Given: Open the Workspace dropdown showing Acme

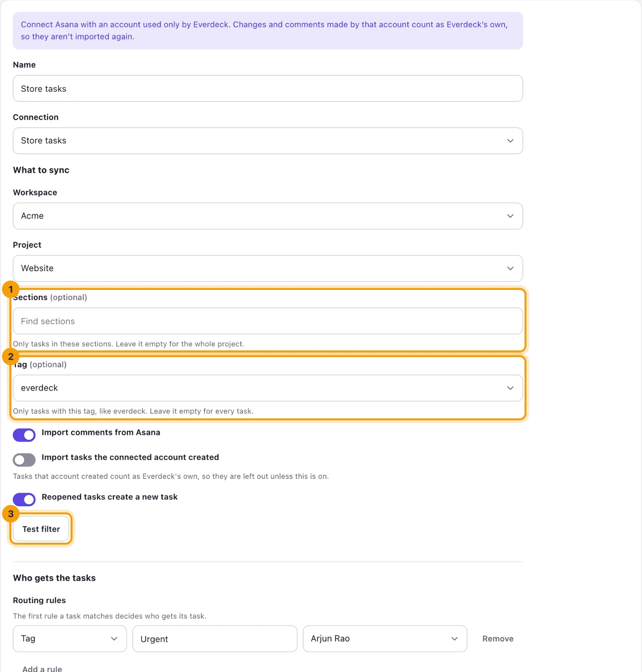Looking at the screenshot, I should pos(268,216).
